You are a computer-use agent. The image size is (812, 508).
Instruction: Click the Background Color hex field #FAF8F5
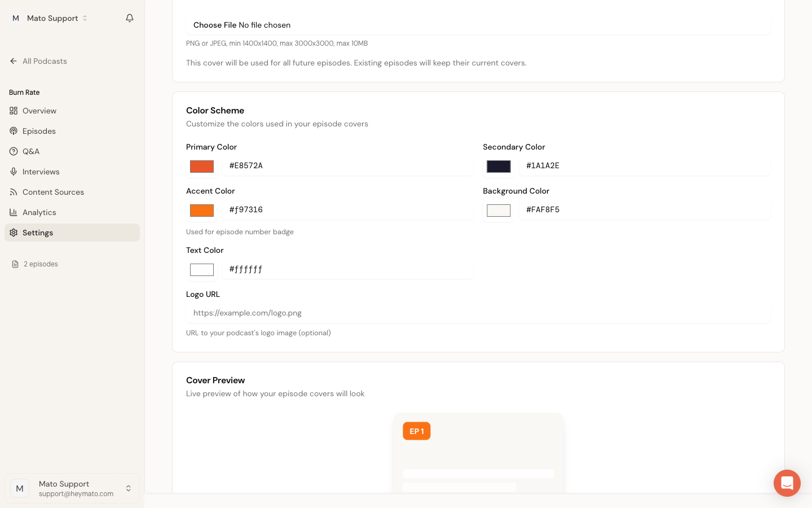[645, 210]
